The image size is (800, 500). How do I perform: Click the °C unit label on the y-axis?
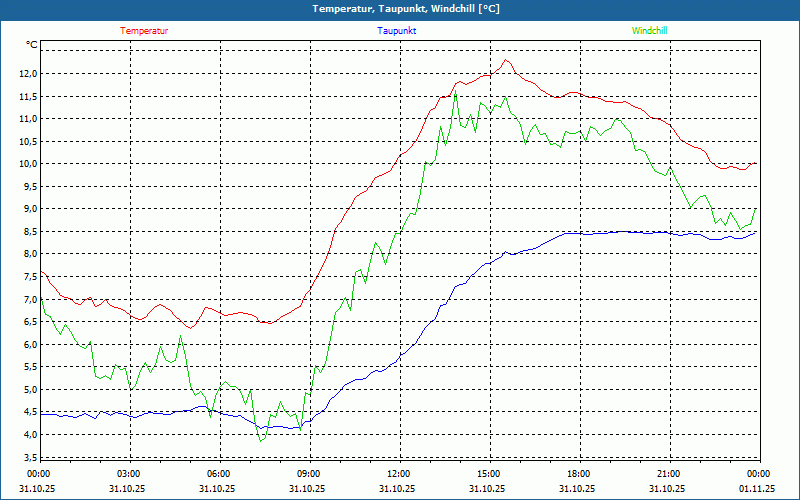click(x=32, y=45)
